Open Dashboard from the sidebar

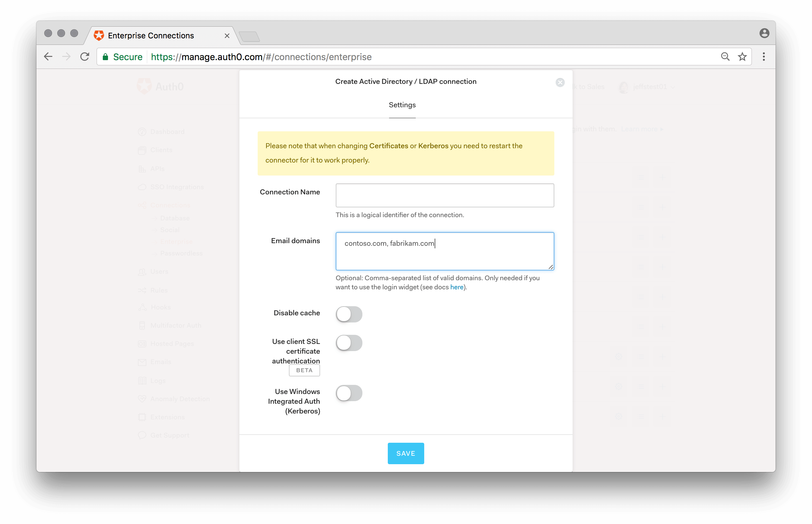(167, 132)
